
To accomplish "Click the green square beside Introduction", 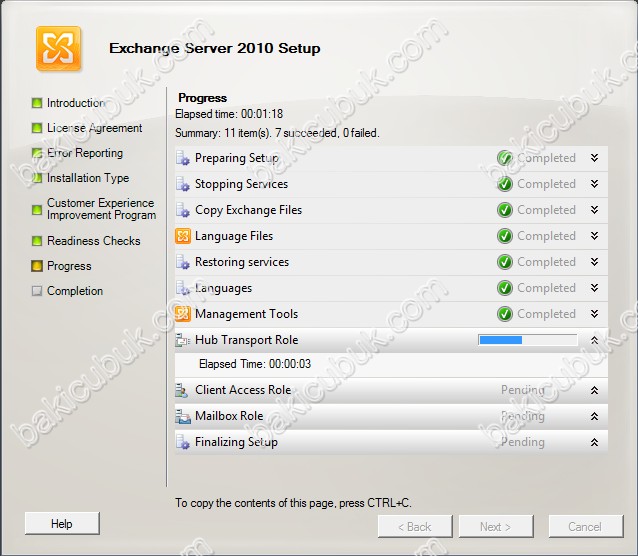I will click(37, 103).
